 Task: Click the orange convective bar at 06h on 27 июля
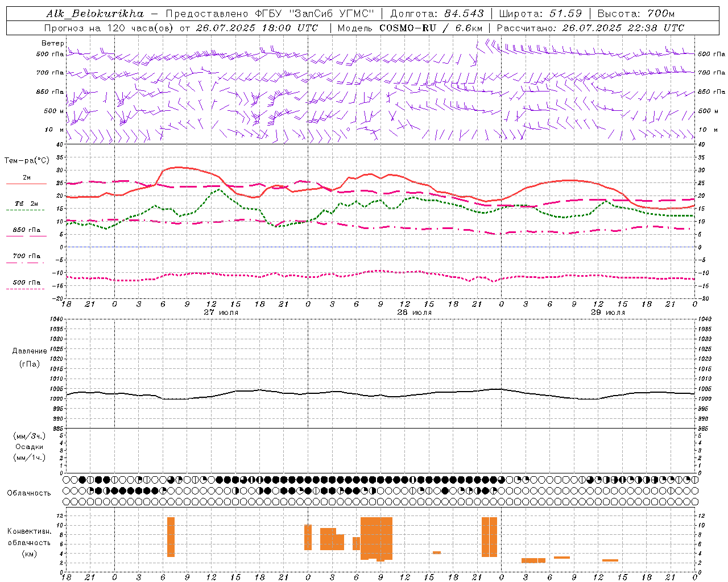171,537
